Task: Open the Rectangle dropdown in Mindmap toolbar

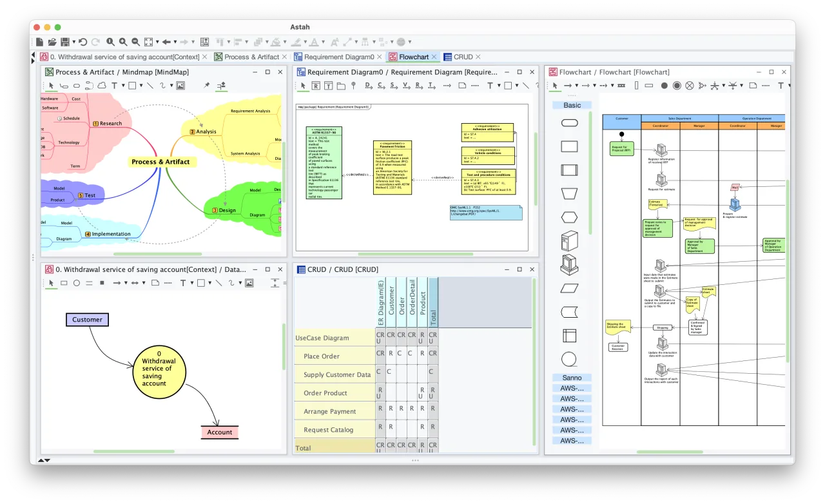Action: click(140, 85)
